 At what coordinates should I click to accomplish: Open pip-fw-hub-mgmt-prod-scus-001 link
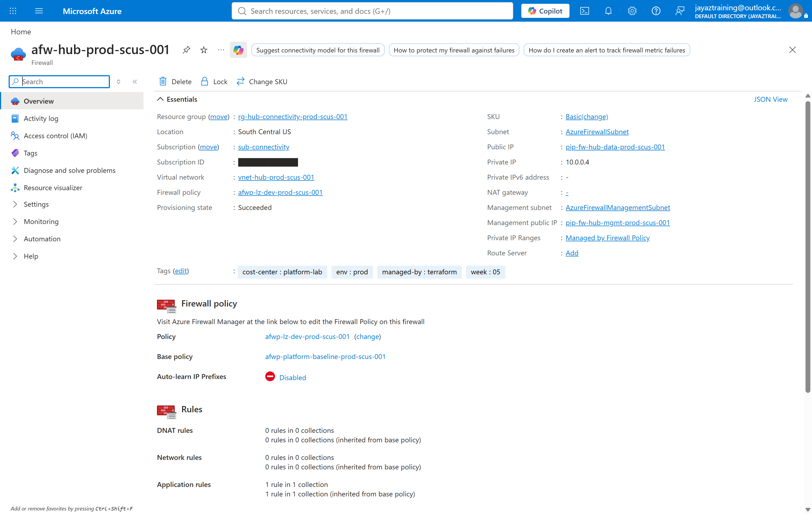click(x=617, y=223)
